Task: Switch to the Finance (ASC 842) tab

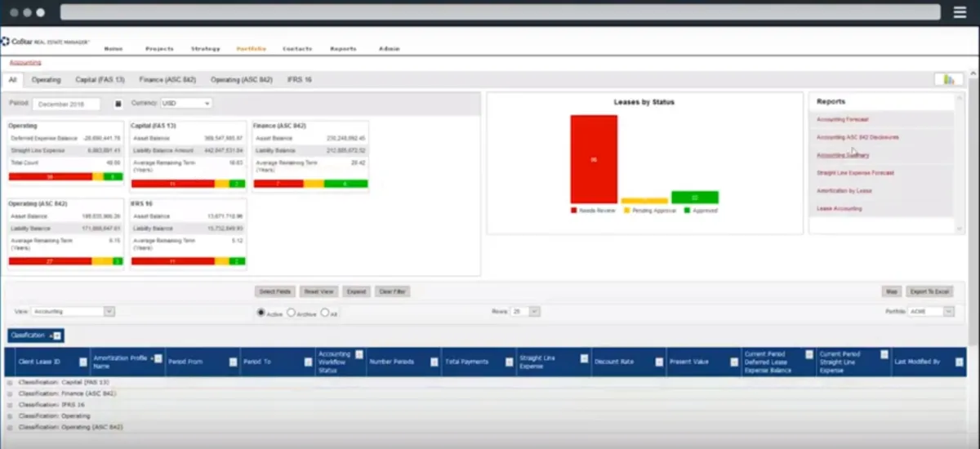Action: [x=168, y=80]
